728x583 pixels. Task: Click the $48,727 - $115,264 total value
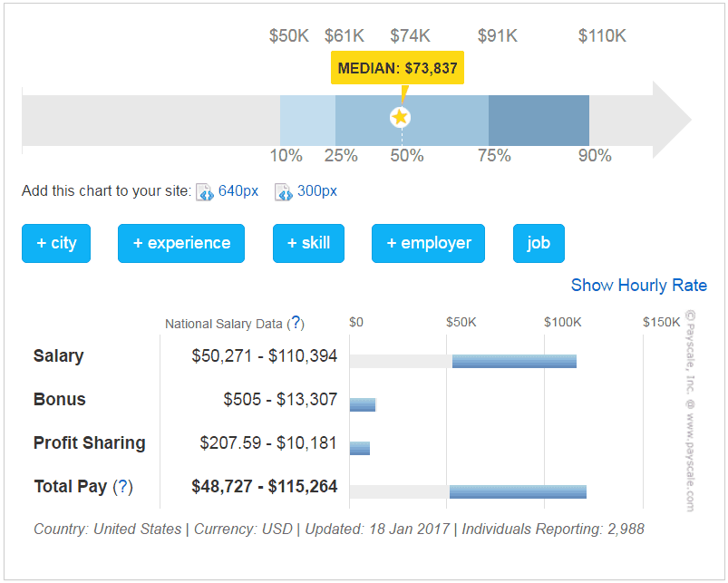click(264, 487)
